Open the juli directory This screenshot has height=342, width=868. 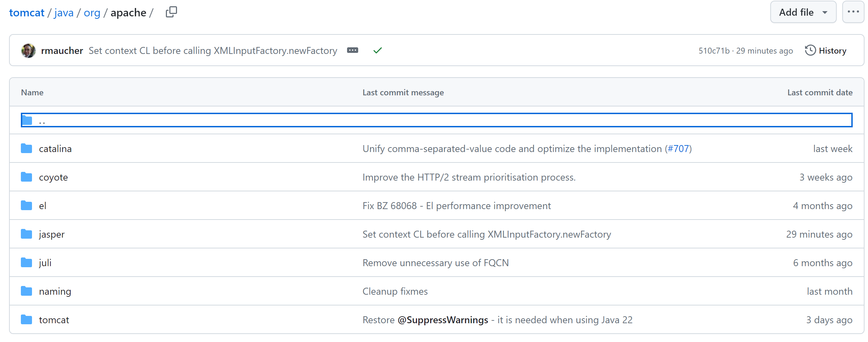click(45, 263)
